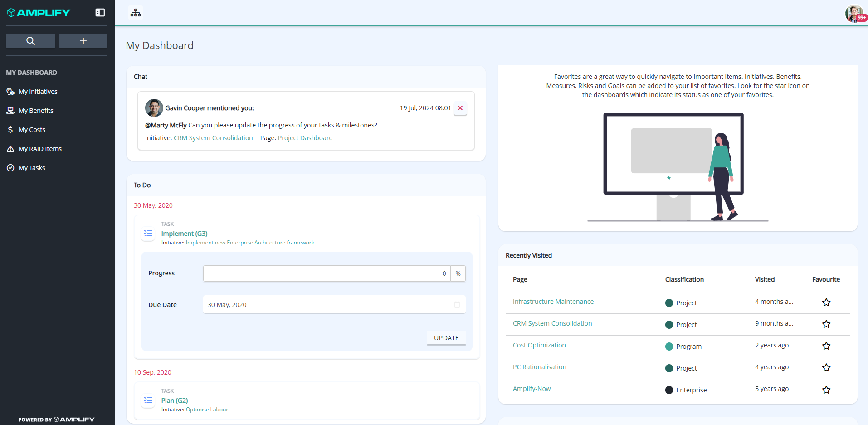
Task: Open the user profile avatar
Action: [854, 13]
